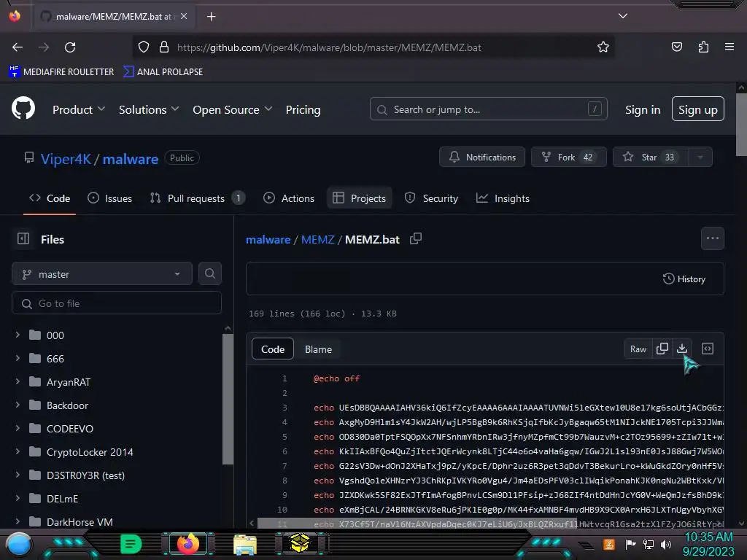Image resolution: width=747 pixels, height=560 pixels.
Task: Focus the Search or jump to field
Action: pos(488,109)
